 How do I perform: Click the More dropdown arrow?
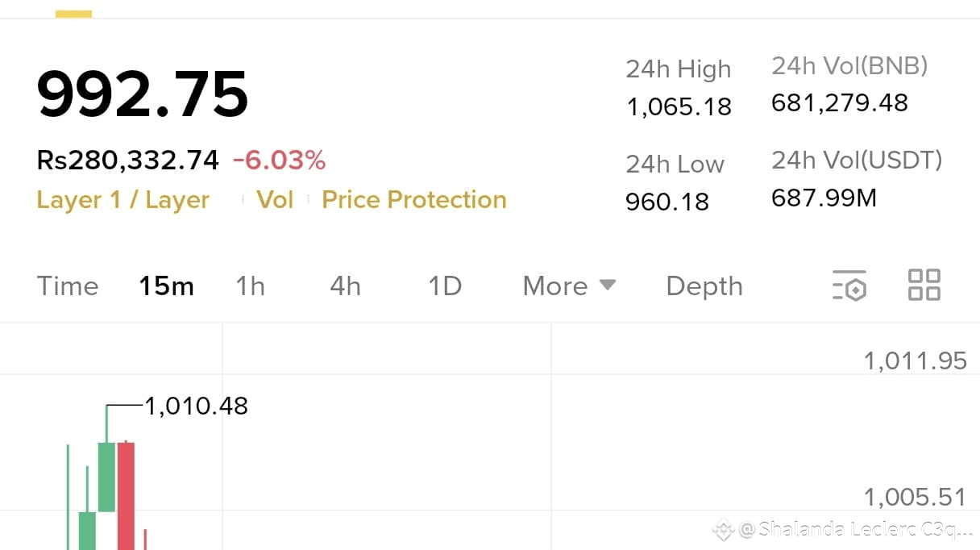[x=608, y=285]
